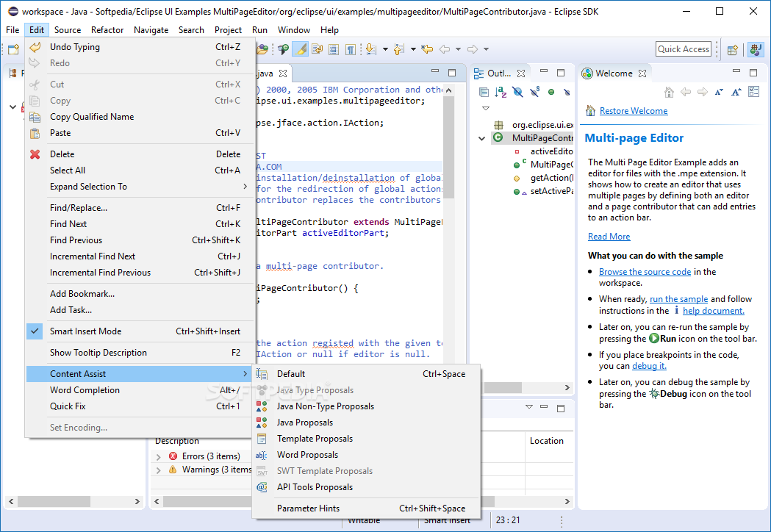This screenshot has width=771, height=532.
Task: Close the java editor tab
Action: [x=283, y=73]
